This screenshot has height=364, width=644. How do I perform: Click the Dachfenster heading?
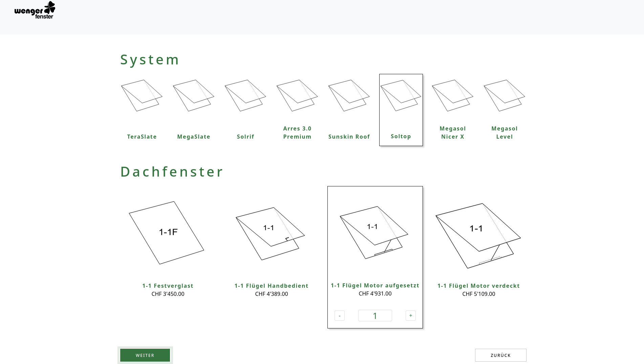(x=172, y=171)
